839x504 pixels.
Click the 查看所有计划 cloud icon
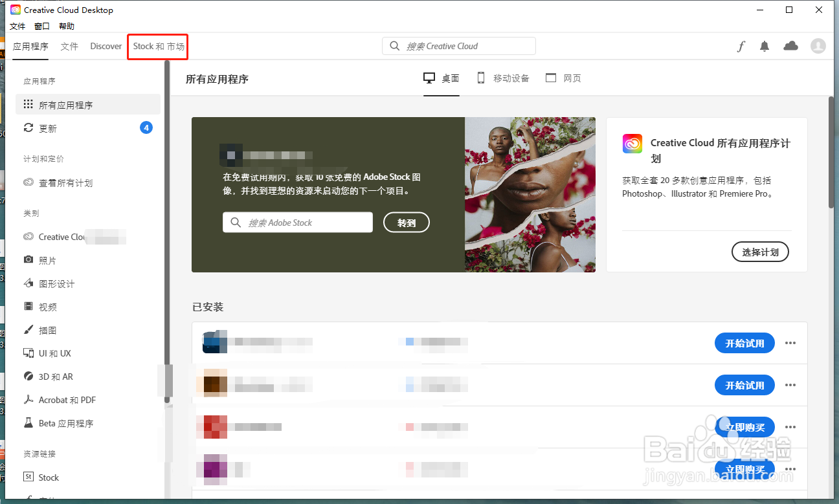[28, 182]
